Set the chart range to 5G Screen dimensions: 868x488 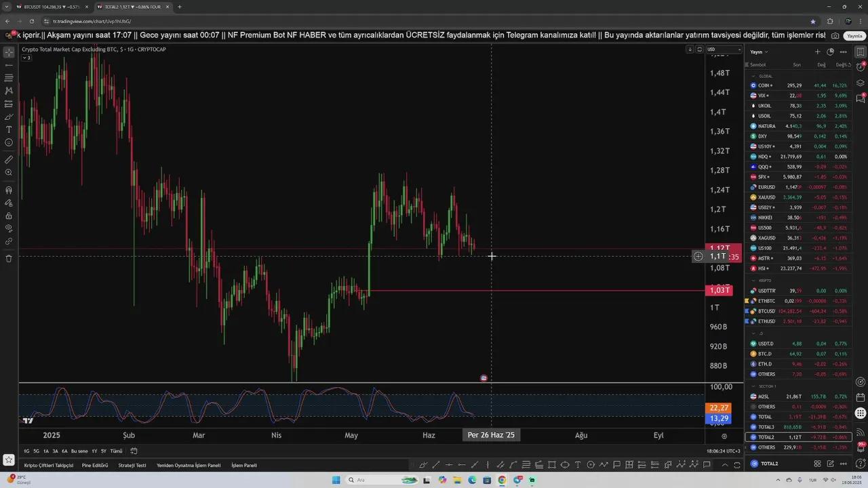[36, 451]
